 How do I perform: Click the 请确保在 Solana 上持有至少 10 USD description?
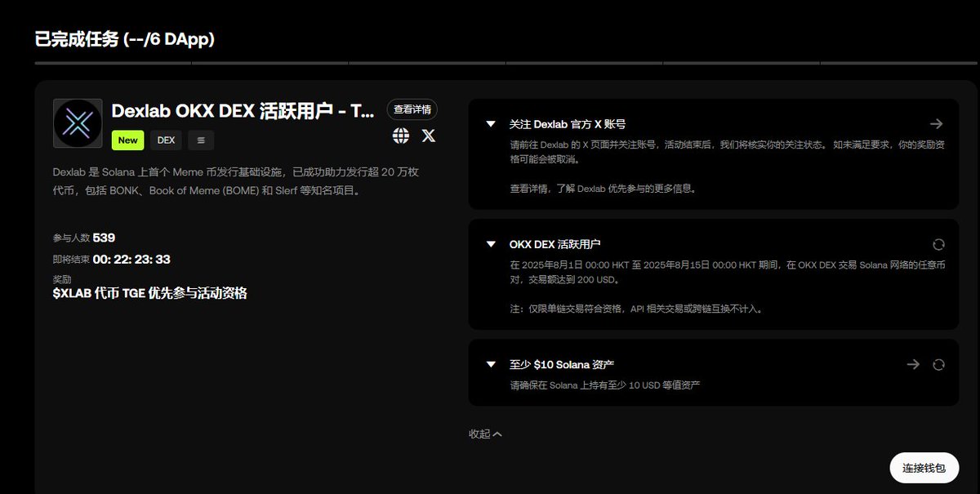pyautogui.click(x=605, y=385)
